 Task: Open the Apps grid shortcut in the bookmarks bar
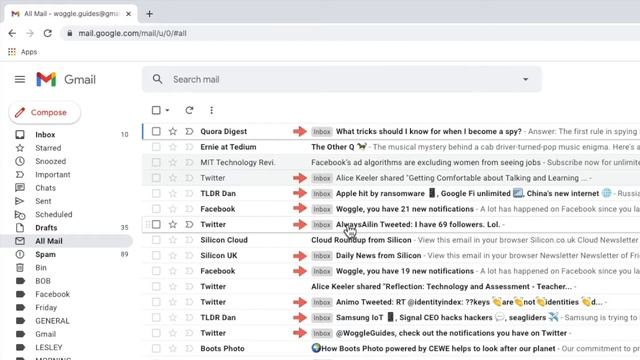coord(22,52)
